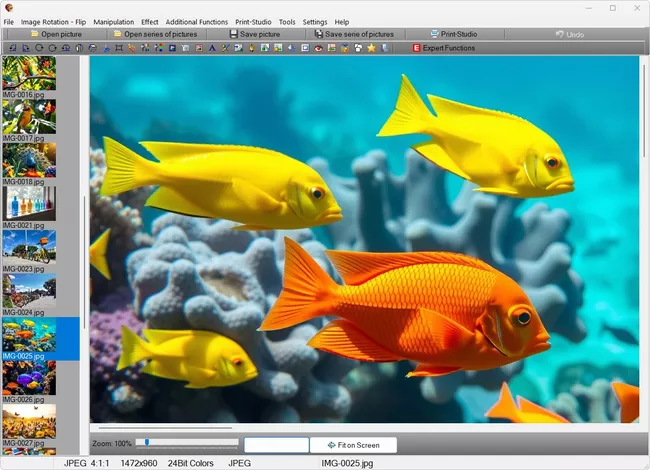The image size is (650, 470).
Task: Click 24Bit Colors in status bar
Action: coord(190,463)
